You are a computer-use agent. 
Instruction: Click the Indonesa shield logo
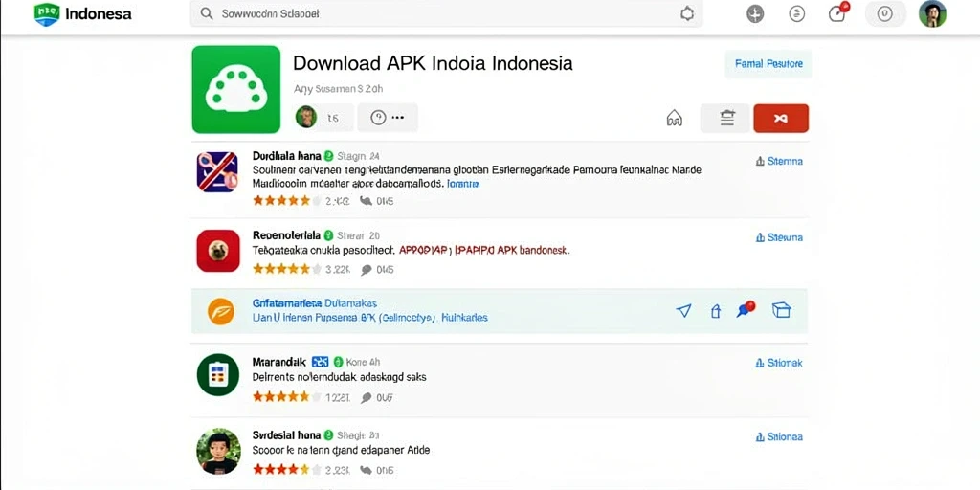[x=47, y=13]
